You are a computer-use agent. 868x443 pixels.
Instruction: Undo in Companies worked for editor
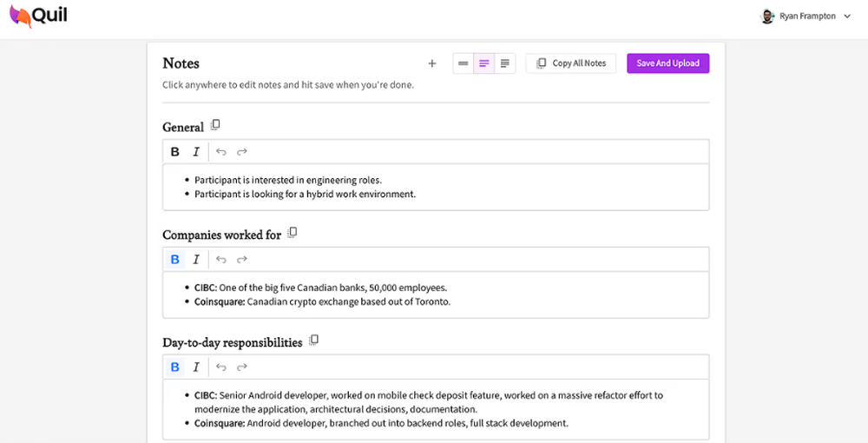click(221, 260)
